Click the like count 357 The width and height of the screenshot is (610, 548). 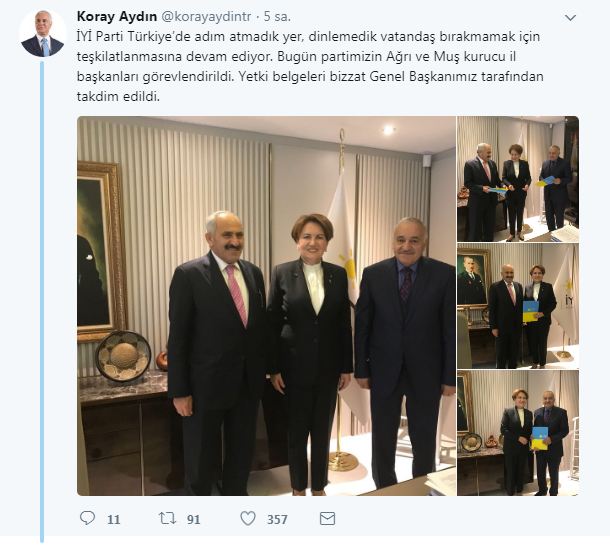click(277, 520)
